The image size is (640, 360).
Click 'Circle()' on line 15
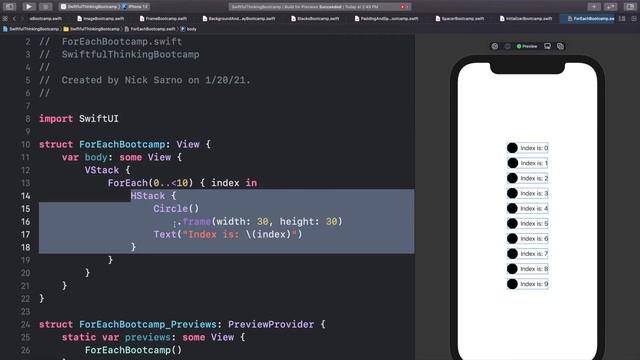[x=176, y=209]
